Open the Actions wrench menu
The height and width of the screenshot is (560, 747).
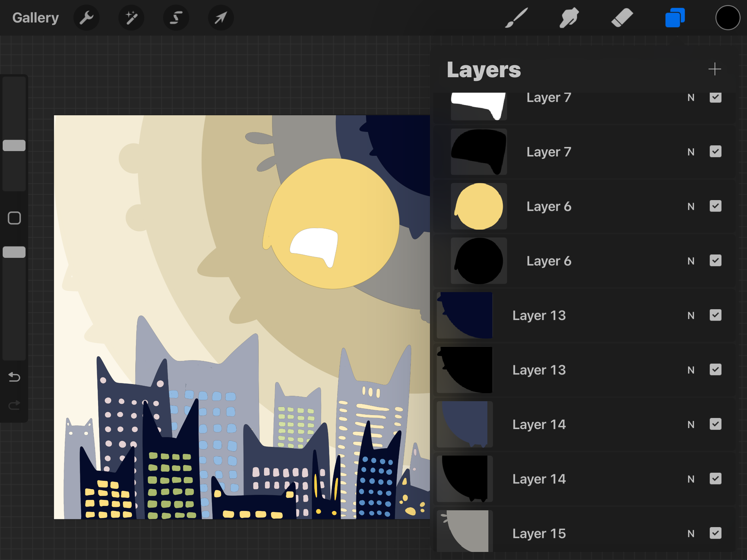pyautogui.click(x=86, y=17)
